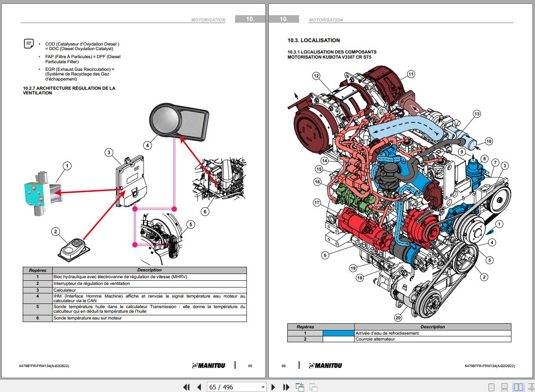Image resolution: width=535 pixels, height=392 pixels.
Task: Click 'EGR (Exhaust Gas Recirculation)' bullet text
Action: pos(80,74)
